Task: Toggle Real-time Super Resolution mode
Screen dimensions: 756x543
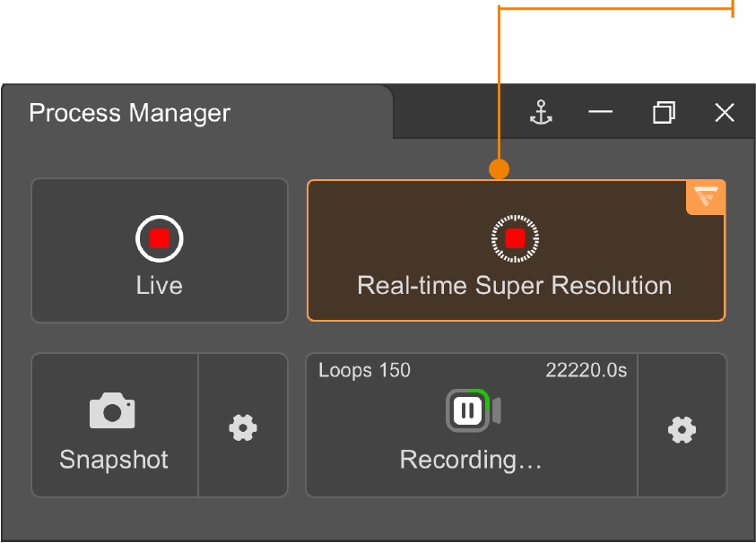Action: tap(516, 250)
